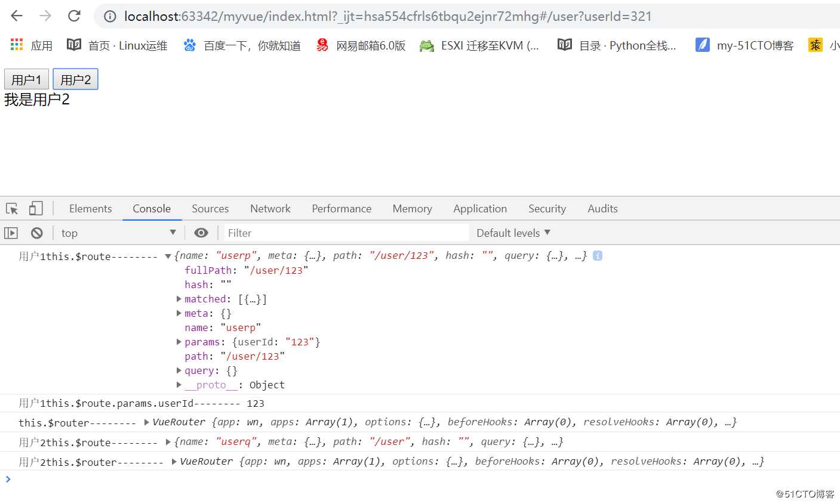
Task: Select the path "/user/123" property line
Action: (235, 356)
